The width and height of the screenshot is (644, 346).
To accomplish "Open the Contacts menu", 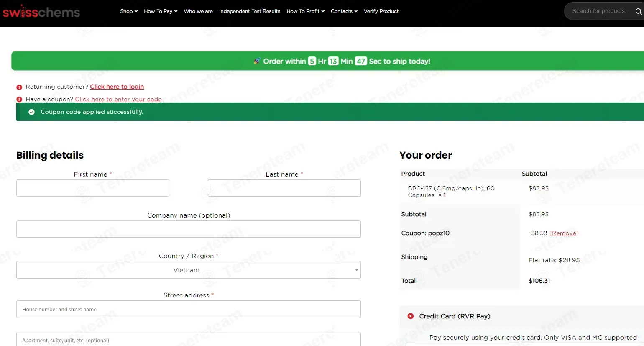I will [344, 11].
